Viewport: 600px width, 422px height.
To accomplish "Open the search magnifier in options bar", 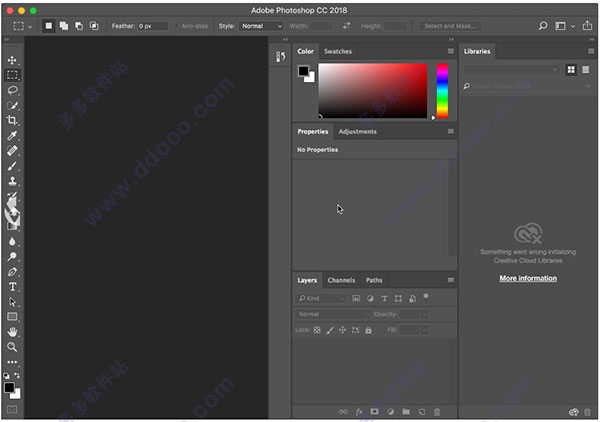I will point(543,26).
